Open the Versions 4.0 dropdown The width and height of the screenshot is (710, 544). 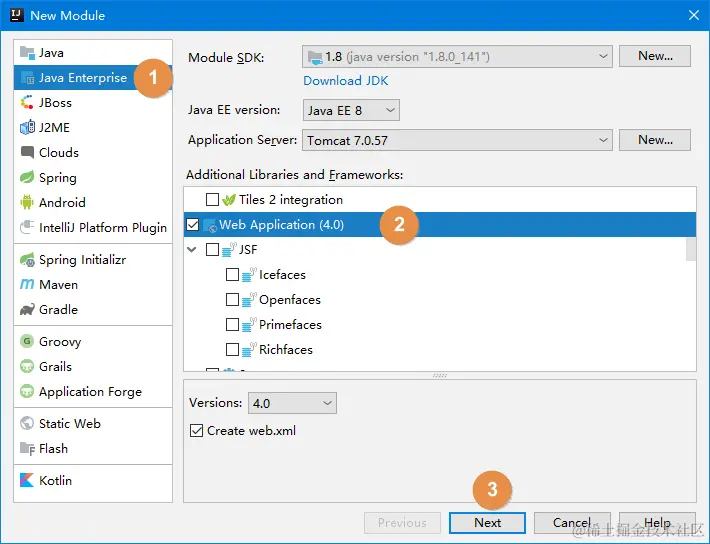[292, 403]
